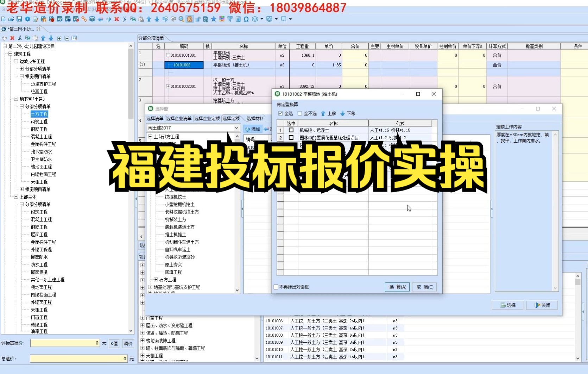Viewport: 588px width, 374px height.
Task: Collapse the 地下室(土建) tree node
Action: click(16, 99)
